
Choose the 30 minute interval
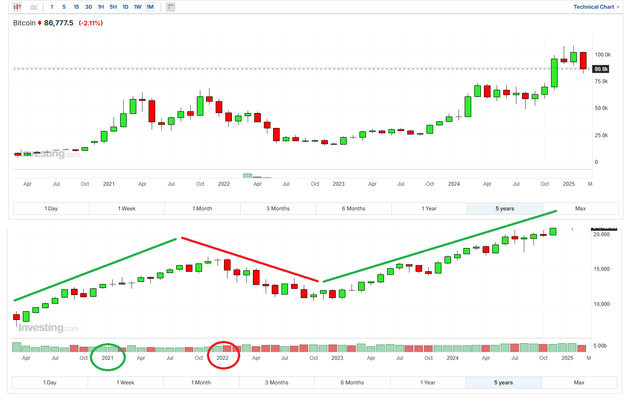click(89, 7)
